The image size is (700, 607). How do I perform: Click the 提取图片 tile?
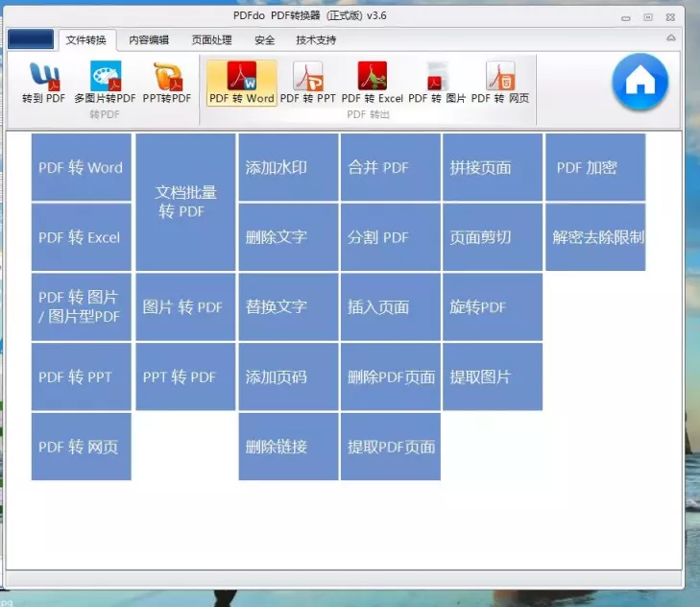pos(493,376)
